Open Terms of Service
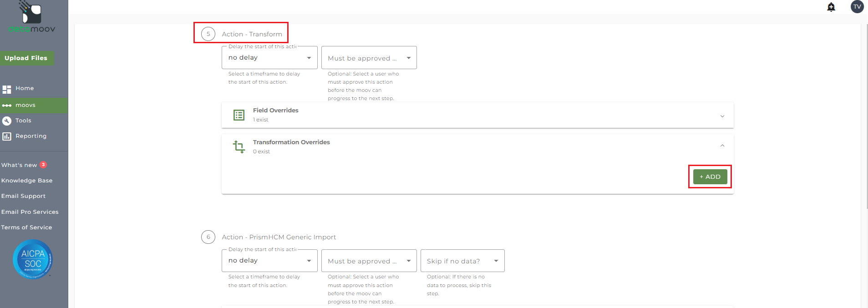 [26, 227]
